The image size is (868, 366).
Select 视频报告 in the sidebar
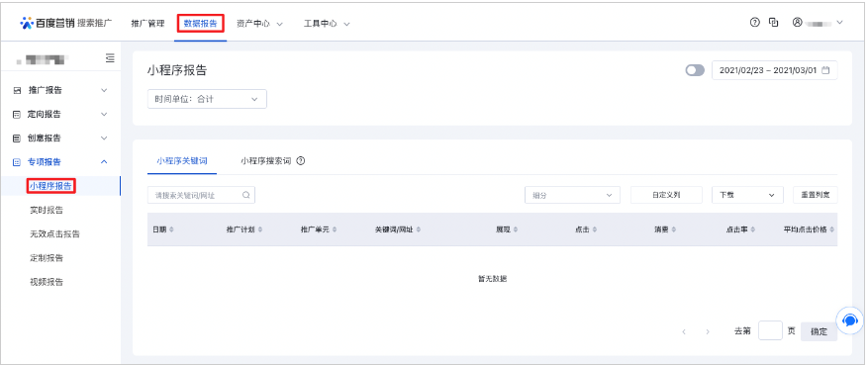[x=47, y=282]
